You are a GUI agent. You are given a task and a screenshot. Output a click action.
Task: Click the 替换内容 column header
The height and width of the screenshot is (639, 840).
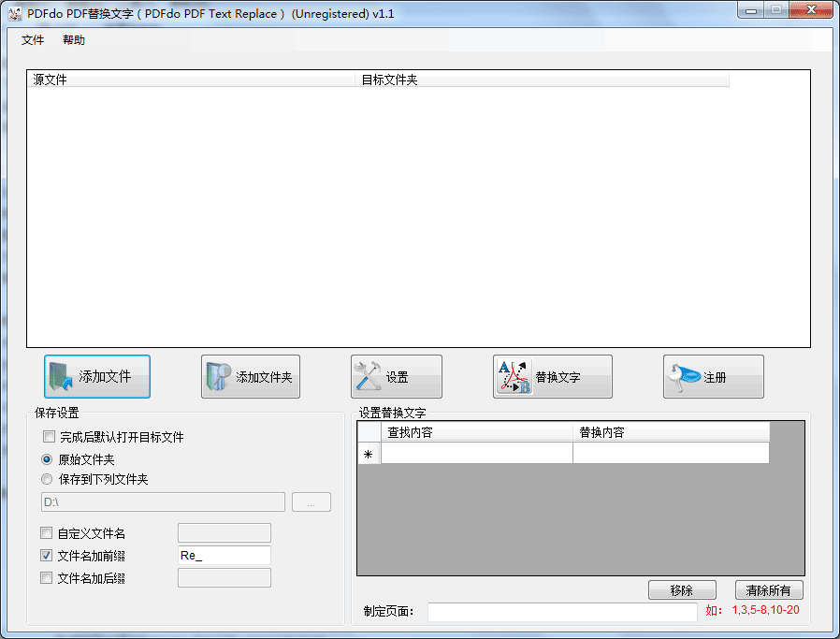[671, 432]
